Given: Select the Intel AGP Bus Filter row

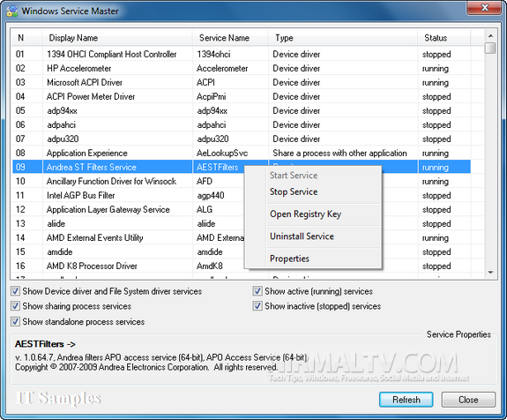Looking at the screenshot, I should [242, 195].
